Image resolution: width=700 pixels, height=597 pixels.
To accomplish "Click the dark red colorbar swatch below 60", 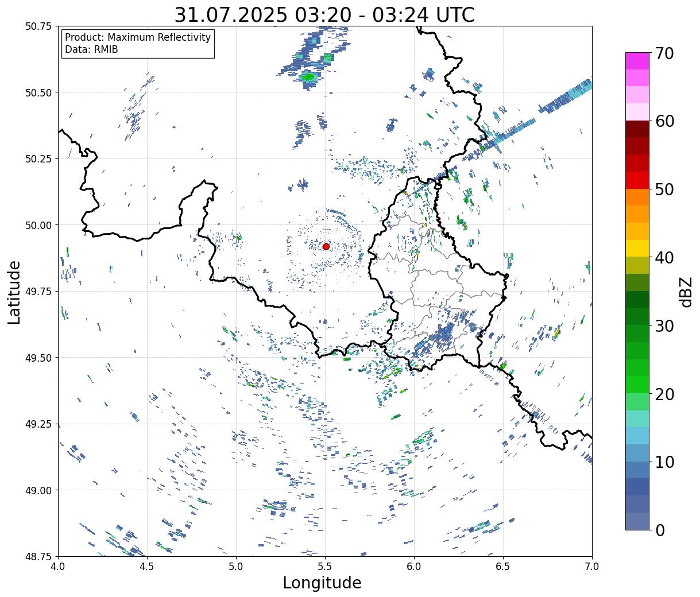I will tap(637, 129).
